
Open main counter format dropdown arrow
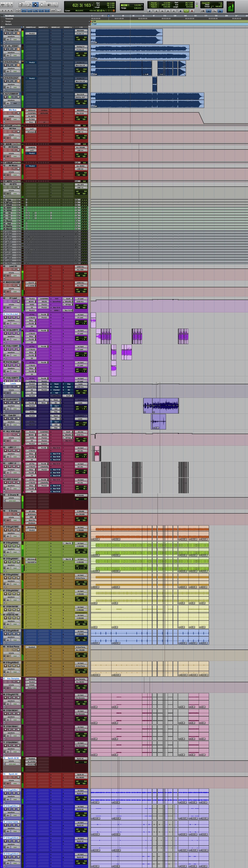[92, 5]
